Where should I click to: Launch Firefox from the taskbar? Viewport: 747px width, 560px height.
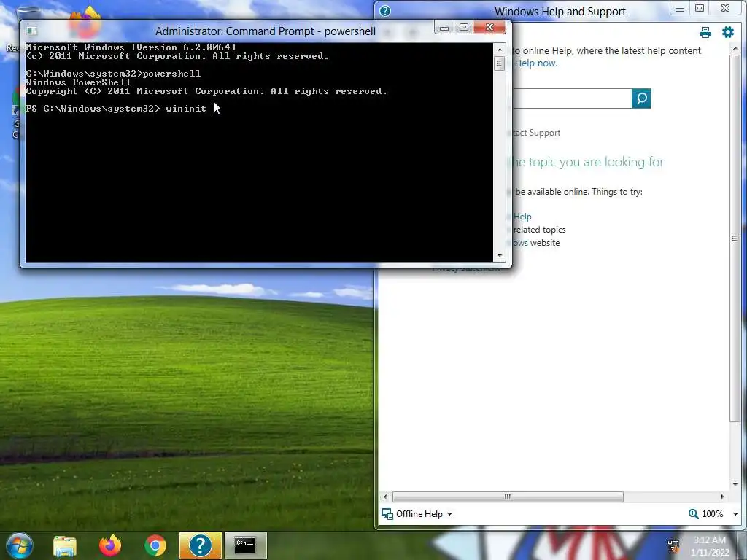click(x=110, y=545)
